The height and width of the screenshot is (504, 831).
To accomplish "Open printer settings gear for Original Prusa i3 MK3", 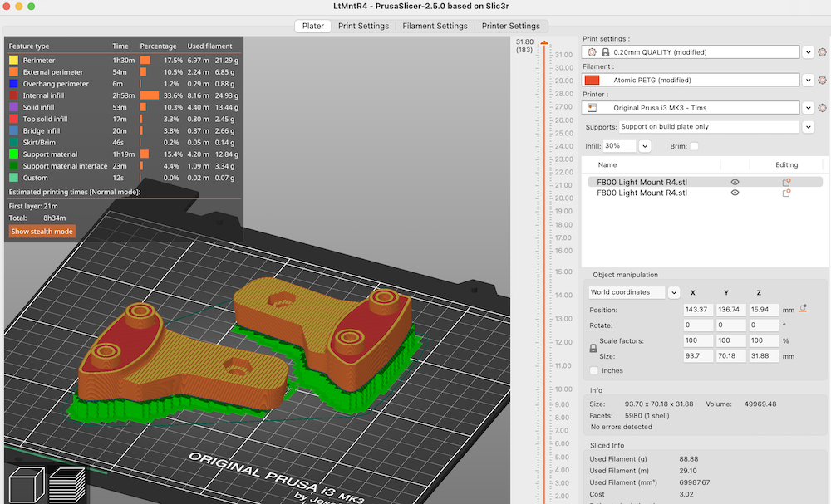I will pyautogui.click(x=822, y=108).
